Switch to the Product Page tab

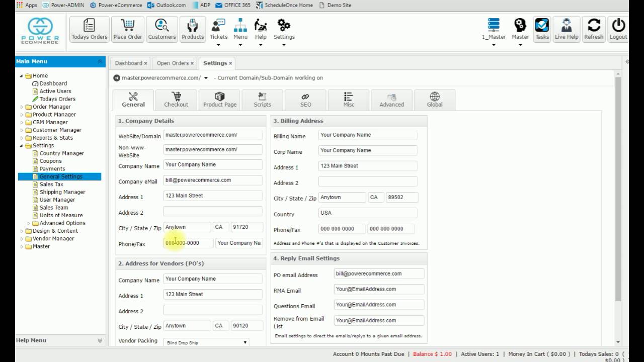click(x=220, y=100)
